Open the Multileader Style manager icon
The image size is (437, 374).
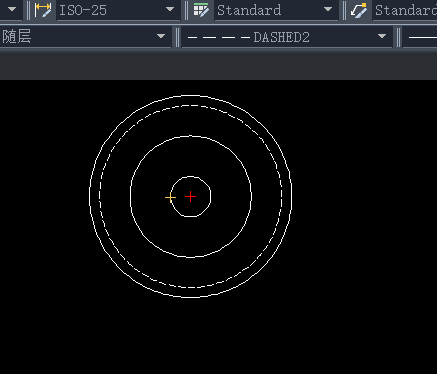[359, 10]
